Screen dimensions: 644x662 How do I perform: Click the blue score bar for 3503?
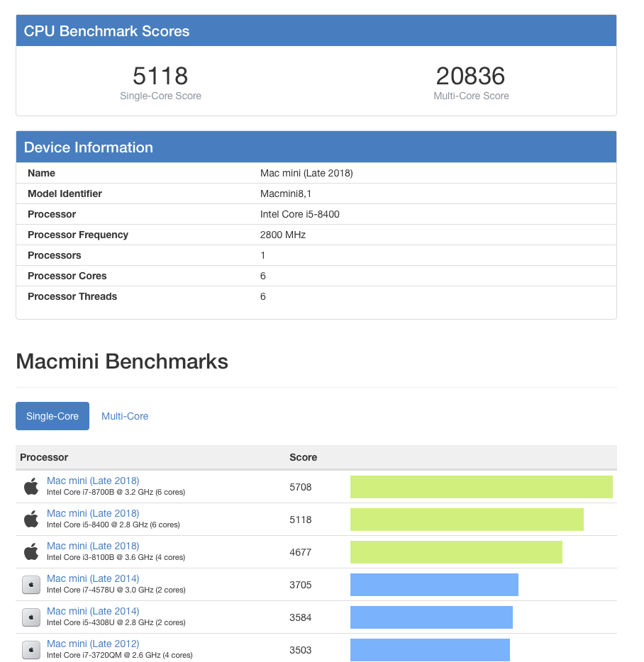tap(431, 650)
